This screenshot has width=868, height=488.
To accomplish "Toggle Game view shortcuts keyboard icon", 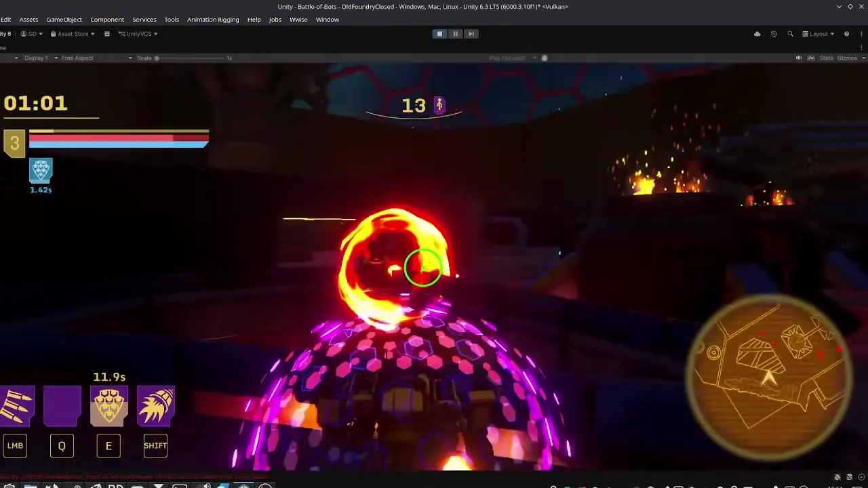I will 811,58.
